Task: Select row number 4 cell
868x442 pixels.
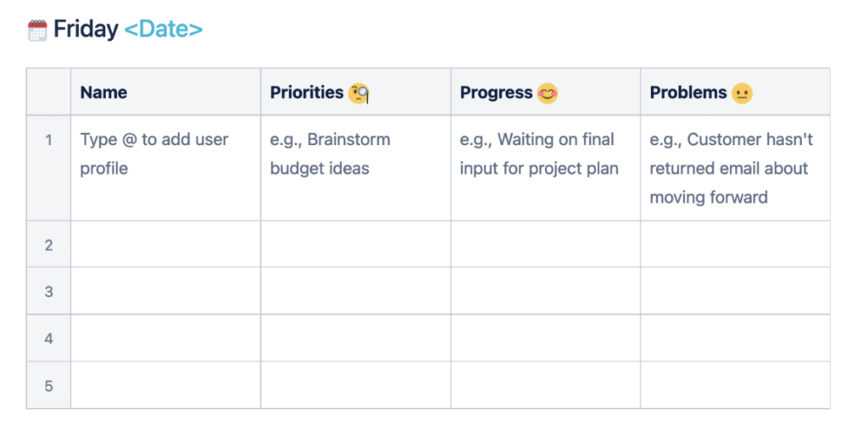Action: (x=48, y=338)
